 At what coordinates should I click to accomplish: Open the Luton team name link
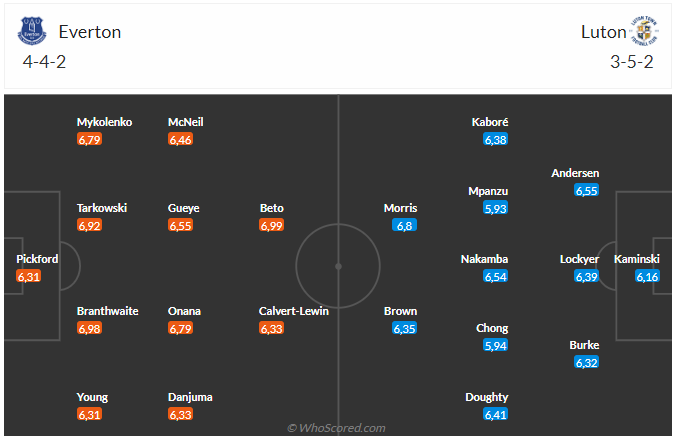[602, 32]
